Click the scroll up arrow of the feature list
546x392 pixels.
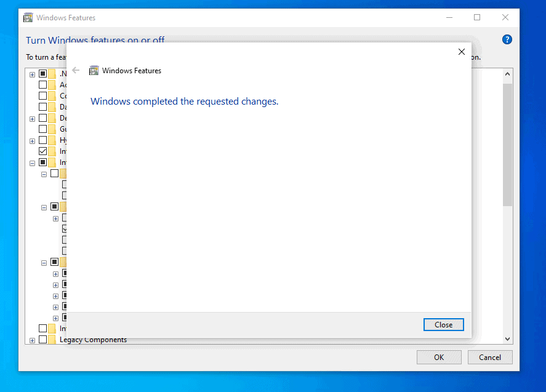(x=507, y=74)
